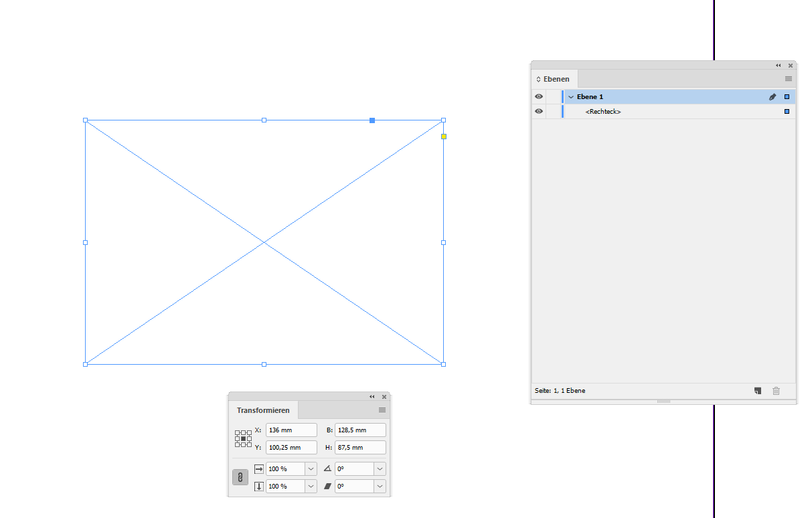This screenshot has height=518, width=812.
Task: Click the horizontal scale arrow icon
Action: (x=259, y=469)
